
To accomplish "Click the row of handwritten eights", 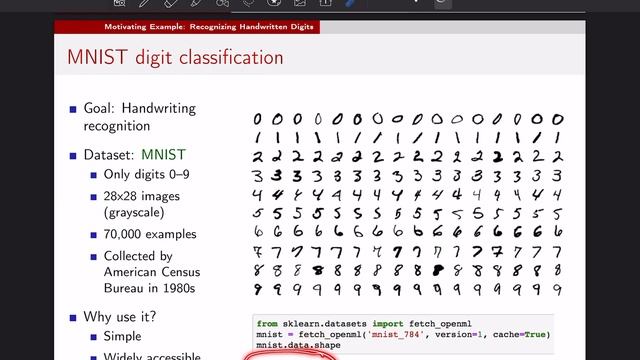I will [408, 270].
